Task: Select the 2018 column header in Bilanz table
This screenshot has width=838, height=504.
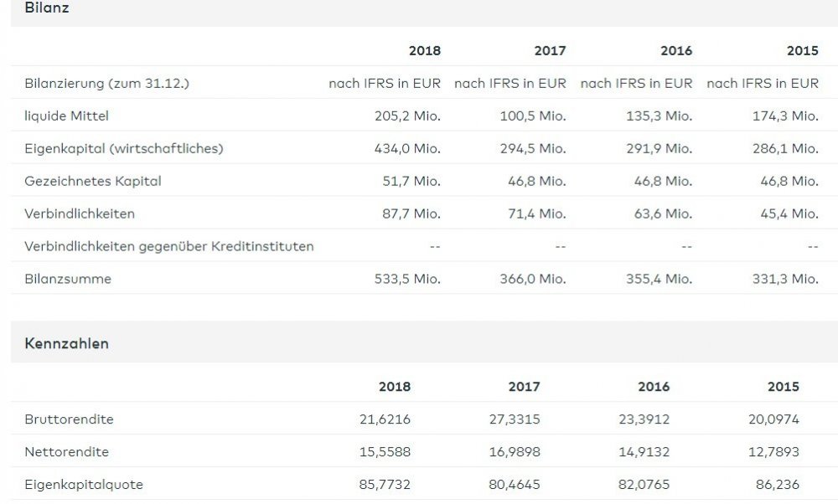Action: pyautogui.click(x=424, y=50)
